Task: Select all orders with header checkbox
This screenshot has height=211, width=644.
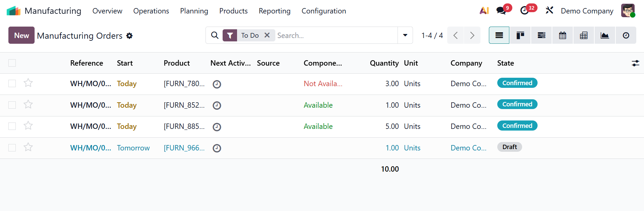Action: tap(12, 63)
